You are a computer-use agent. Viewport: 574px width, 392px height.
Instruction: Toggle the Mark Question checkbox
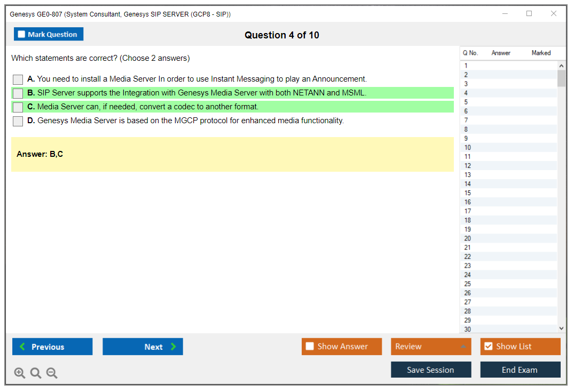pyautogui.click(x=22, y=35)
